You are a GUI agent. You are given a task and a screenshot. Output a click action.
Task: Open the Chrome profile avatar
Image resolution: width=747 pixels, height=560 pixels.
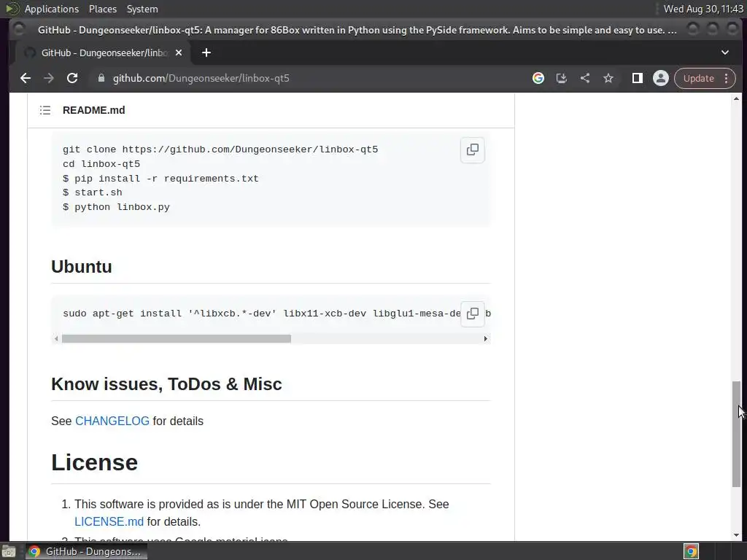point(661,78)
